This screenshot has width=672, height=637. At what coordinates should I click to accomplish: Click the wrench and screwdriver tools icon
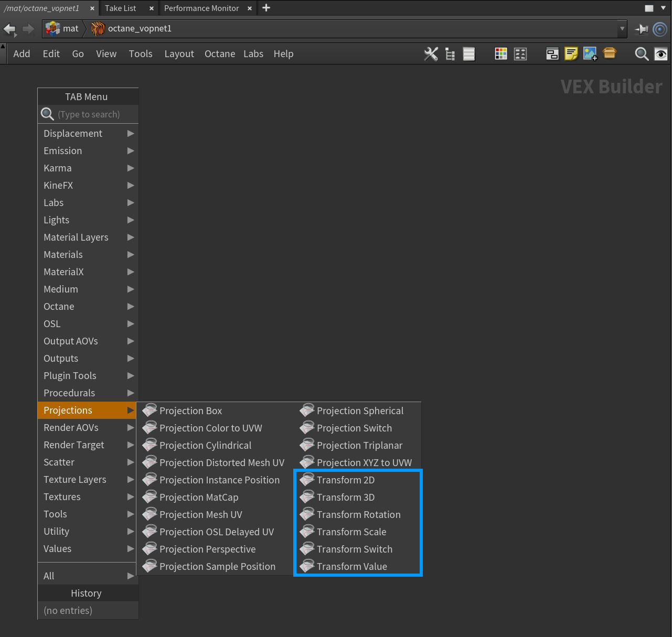click(431, 53)
